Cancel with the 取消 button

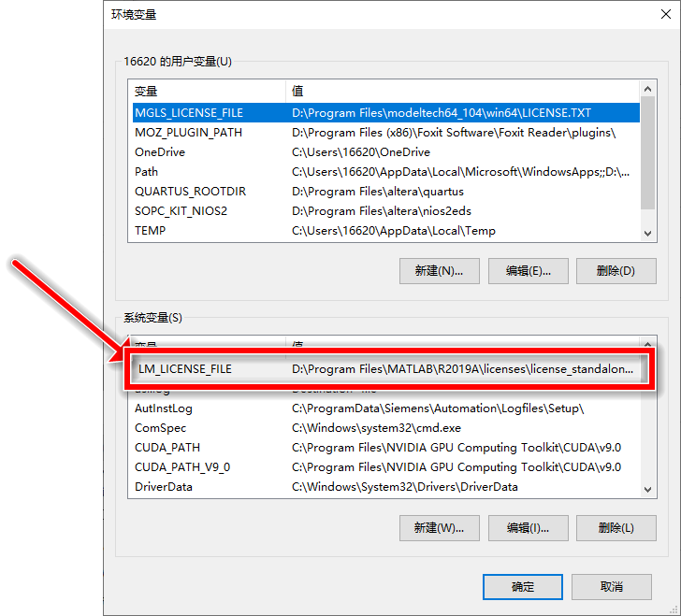[611, 587]
